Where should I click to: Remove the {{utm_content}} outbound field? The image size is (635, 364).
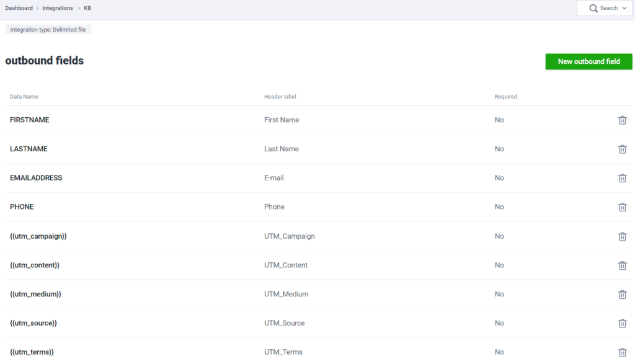click(x=622, y=265)
